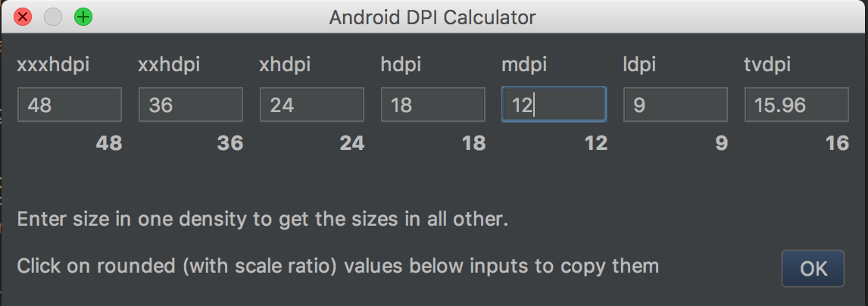The width and height of the screenshot is (868, 306).
Task: Click the xxxhdpi input field
Action: pos(70,105)
